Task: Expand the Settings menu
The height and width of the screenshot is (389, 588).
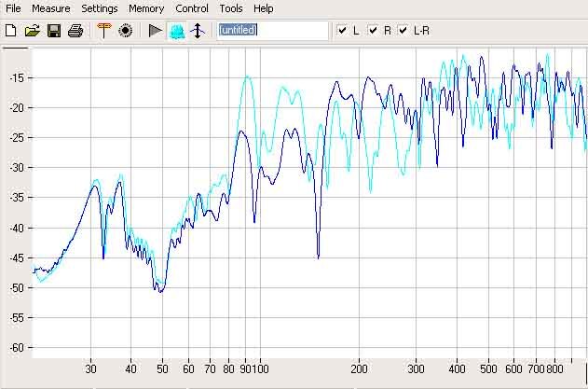Action: [x=99, y=8]
